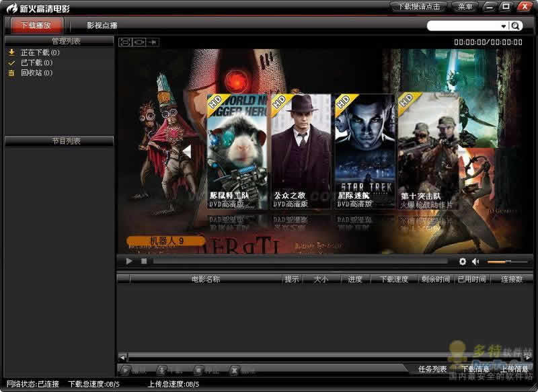Viewport: 538px width, 392px height.
Task: Sort by 大小 column header
Action: pos(321,279)
